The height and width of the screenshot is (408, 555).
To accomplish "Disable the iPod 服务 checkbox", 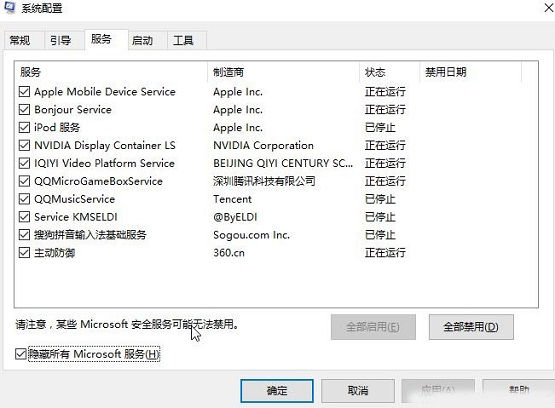I will (x=24, y=127).
